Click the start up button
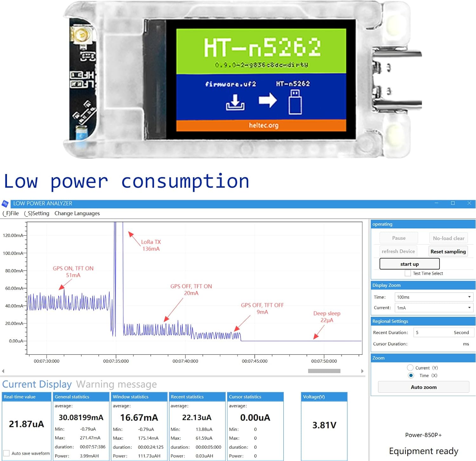Viewport: 476px width, 461px height. pyautogui.click(x=409, y=263)
